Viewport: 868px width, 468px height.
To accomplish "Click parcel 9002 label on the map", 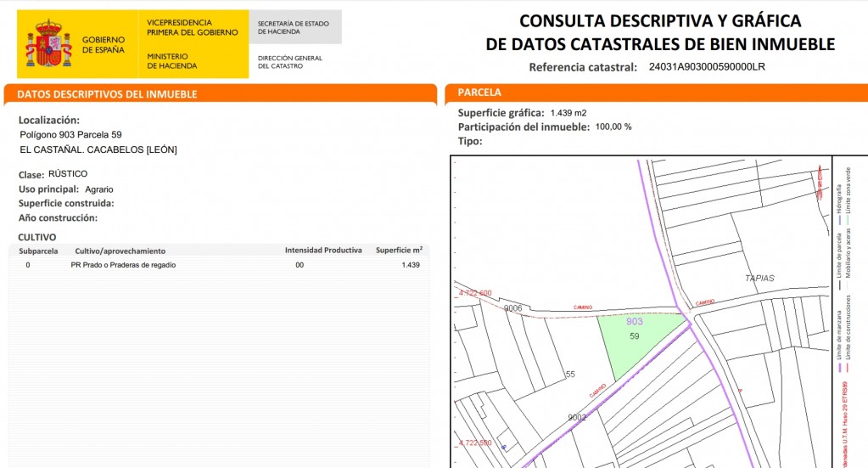I will tap(577, 417).
